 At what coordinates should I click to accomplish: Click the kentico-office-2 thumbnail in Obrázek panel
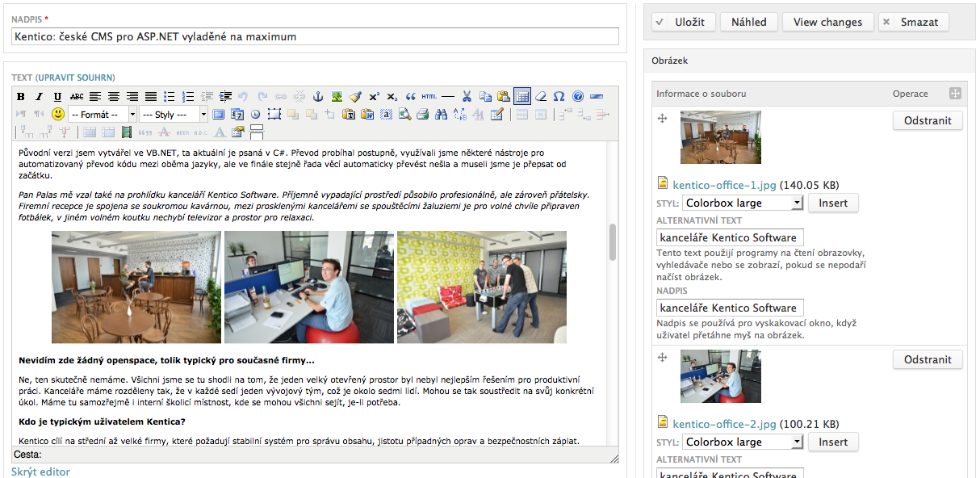click(x=721, y=376)
